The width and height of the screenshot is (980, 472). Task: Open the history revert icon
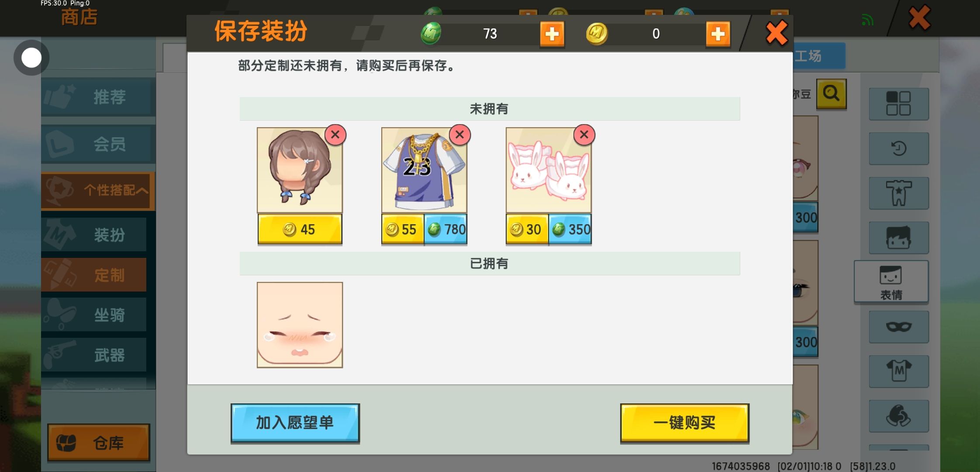click(x=899, y=149)
